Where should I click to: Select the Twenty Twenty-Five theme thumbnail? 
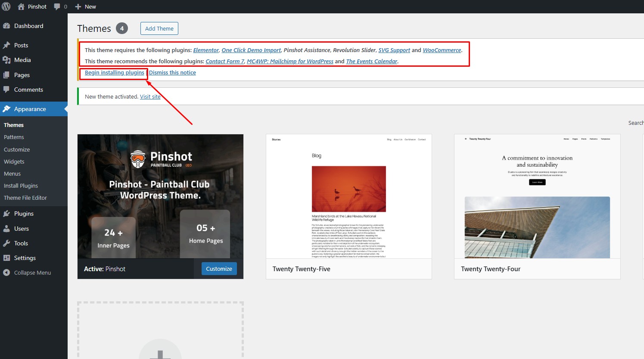349,196
